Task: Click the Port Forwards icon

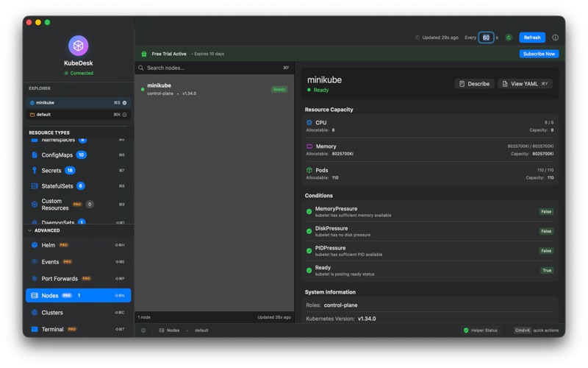Action: click(35, 279)
